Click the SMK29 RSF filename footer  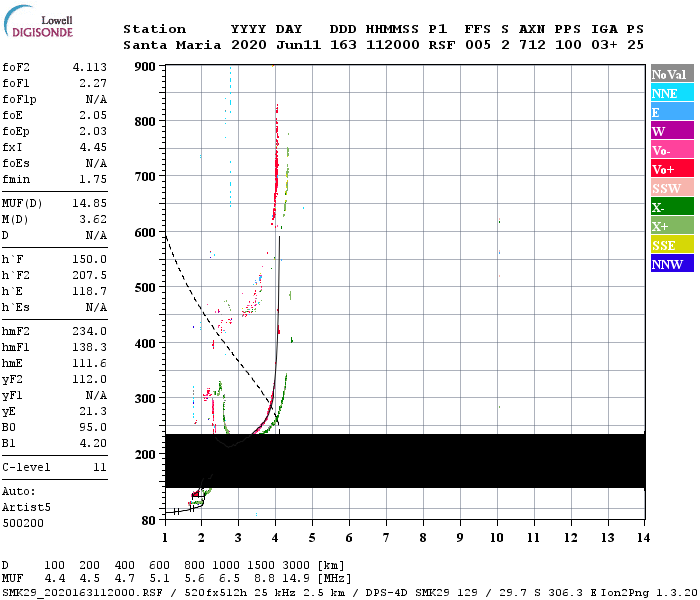click(82, 593)
